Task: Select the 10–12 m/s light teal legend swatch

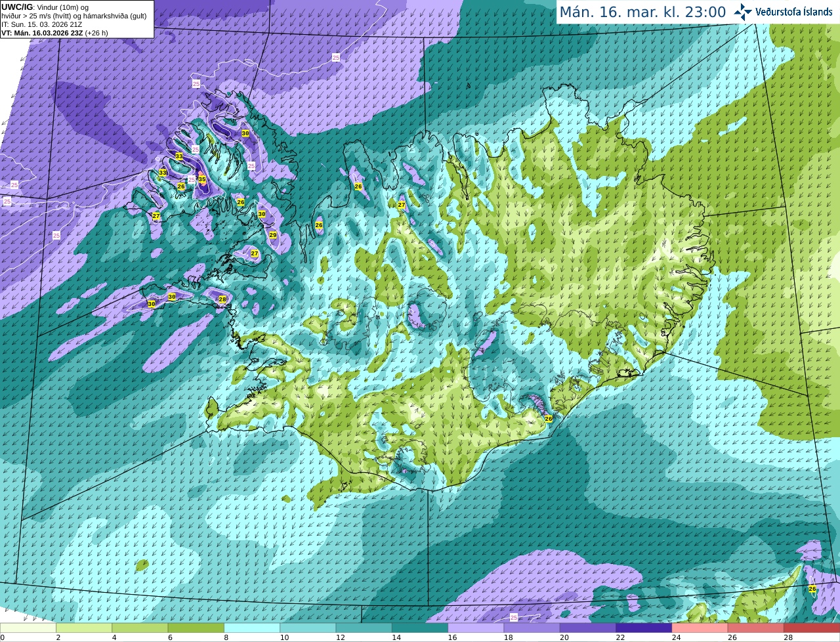Action: click(x=308, y=628)
